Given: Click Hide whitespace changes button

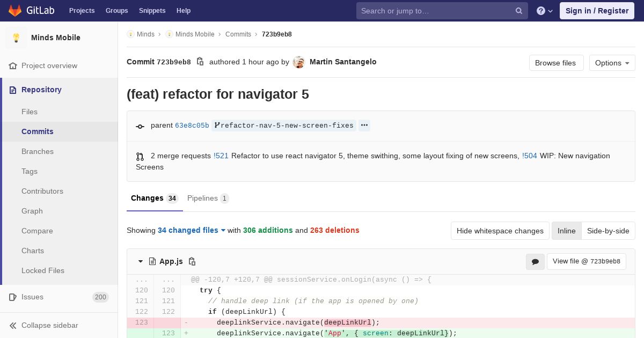Looking at the screenshot, I should point(500,231).
